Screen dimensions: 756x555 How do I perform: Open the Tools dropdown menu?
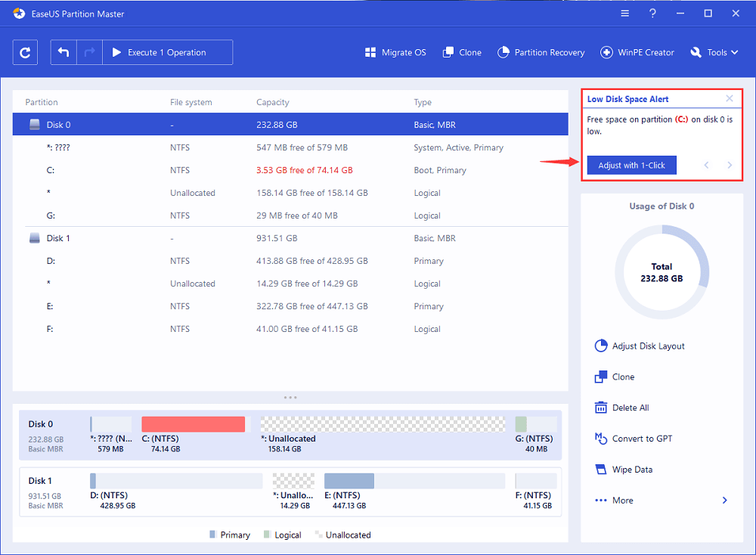tap(708, 52)
